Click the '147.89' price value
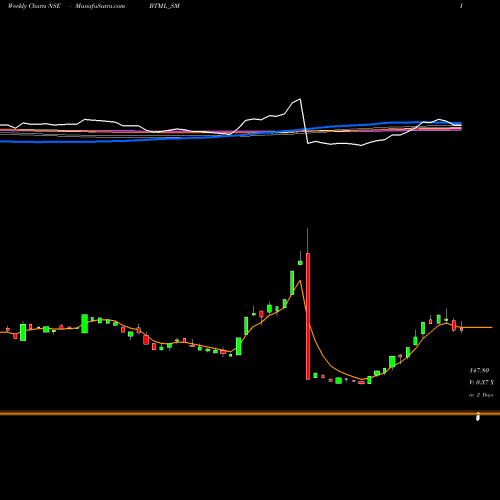 click(x=479, y=370)
